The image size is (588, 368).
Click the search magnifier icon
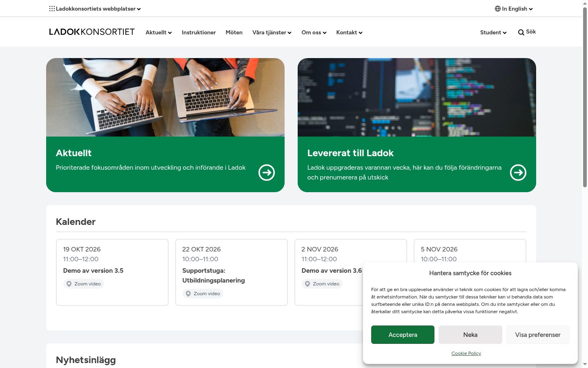pos(521,32)
